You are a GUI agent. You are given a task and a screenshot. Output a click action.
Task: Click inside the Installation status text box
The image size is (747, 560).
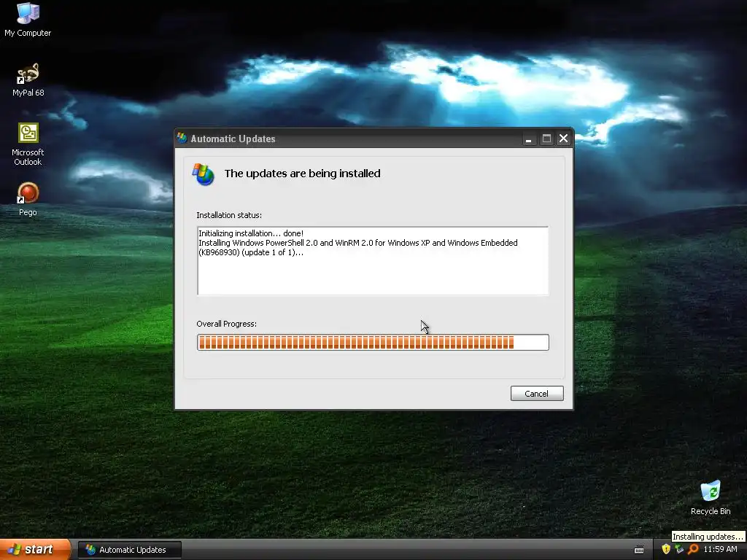373,261
